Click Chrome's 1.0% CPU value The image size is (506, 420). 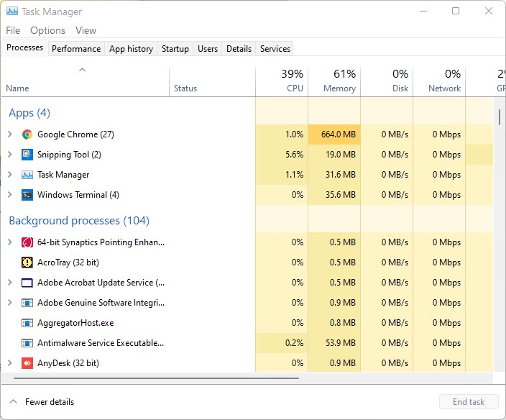point(294,134)
